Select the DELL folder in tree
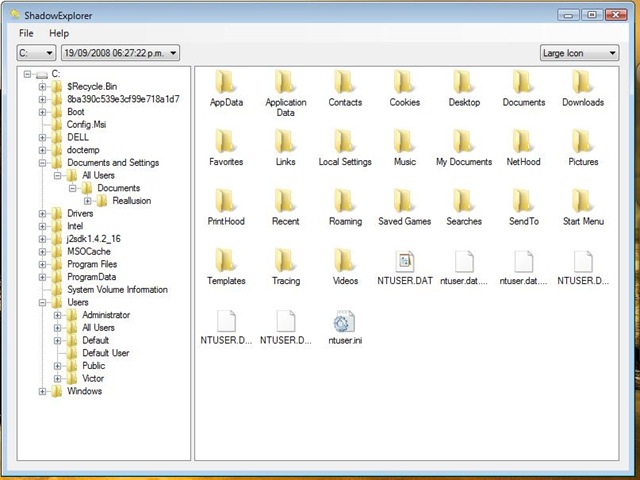The height and width of the screenshot is (480, 640). tap(78, 137)
